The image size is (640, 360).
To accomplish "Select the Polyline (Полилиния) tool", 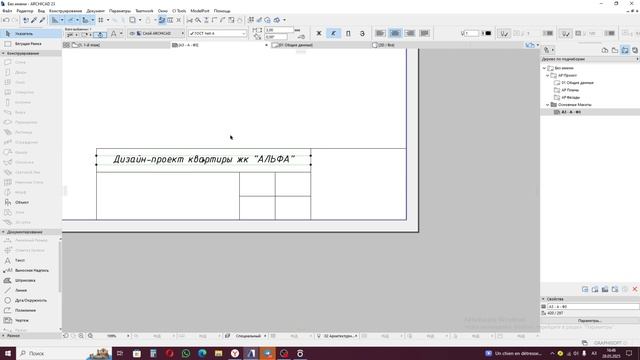I will point(29,310).
